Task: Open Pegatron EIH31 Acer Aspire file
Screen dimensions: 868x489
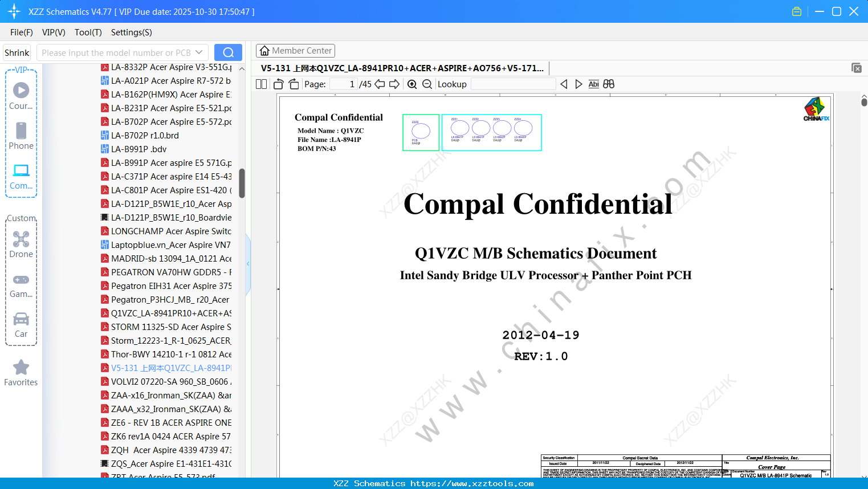Action: (x=166, y=286)
